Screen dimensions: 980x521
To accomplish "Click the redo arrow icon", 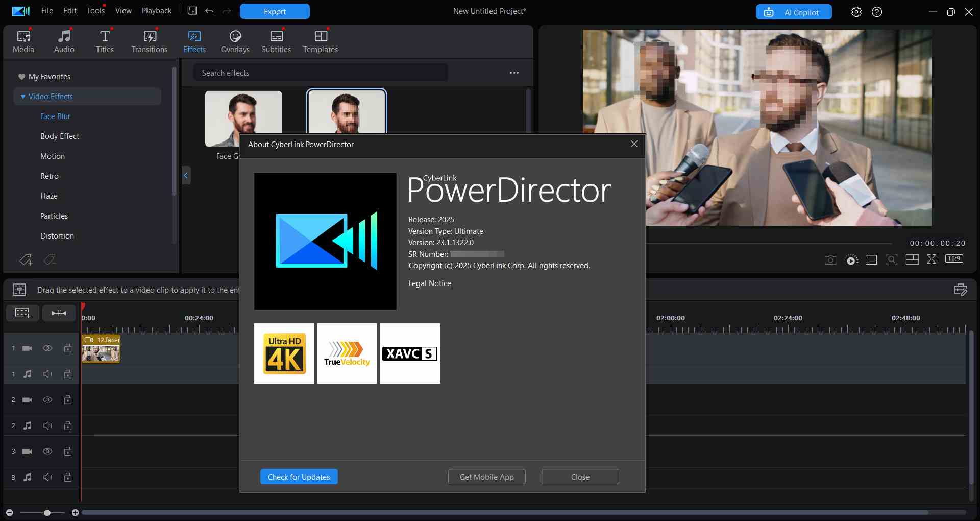I will (x=227, y=11).
